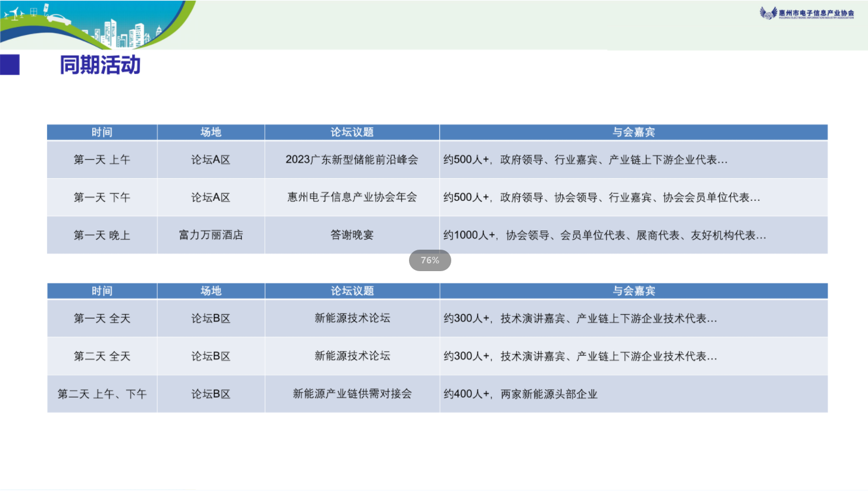Select the 时间 column header of top table
Screen dimensions: 868x491
(x=101, y=132)
